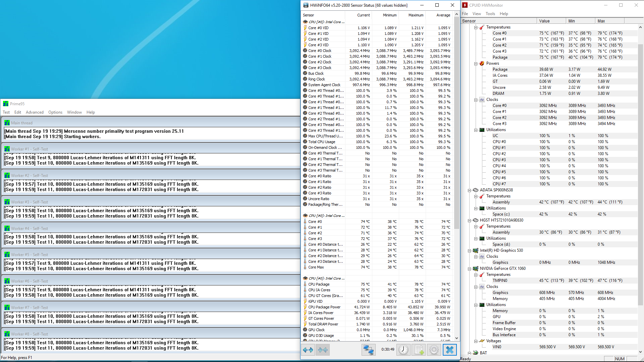This screenshot has height=362, width=644.
Task: Collapse CPU Utilizations node in HWMonitor
Action: pyautogui.click(x=476, y=130)
